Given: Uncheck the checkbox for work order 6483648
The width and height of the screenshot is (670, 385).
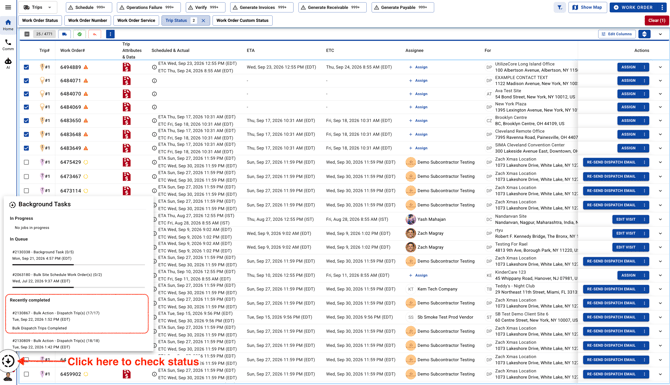Looking at the screenshot, I should pos(26,134).
